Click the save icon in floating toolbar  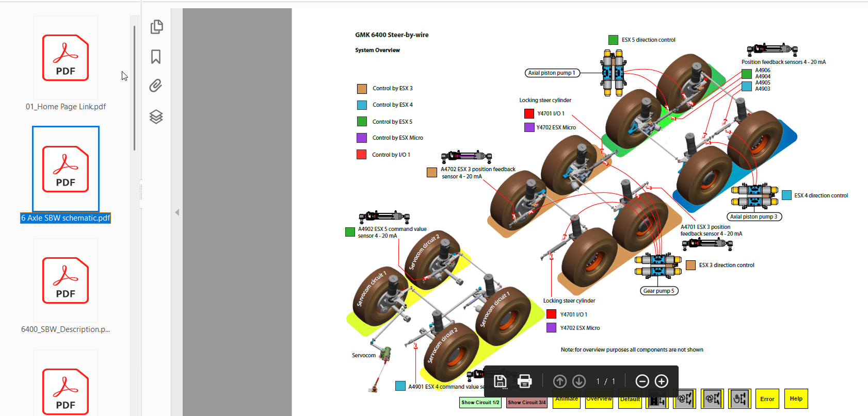[x=500, y=381]
